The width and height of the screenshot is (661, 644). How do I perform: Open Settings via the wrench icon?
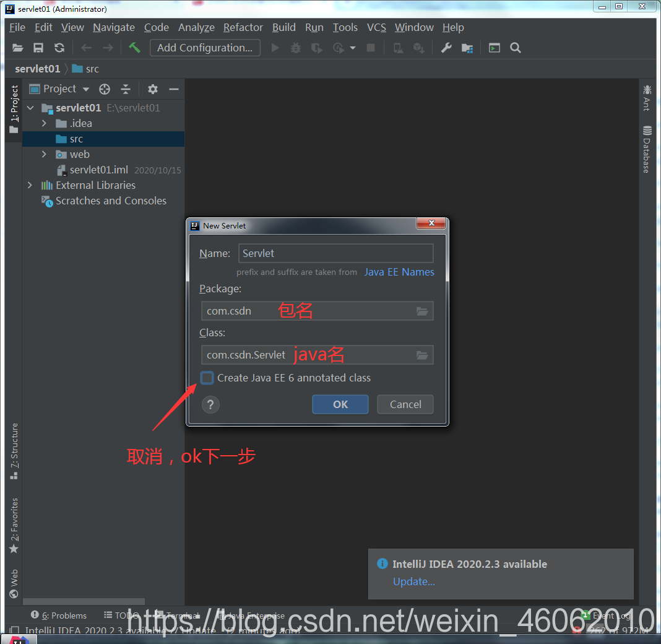point(446,48)
